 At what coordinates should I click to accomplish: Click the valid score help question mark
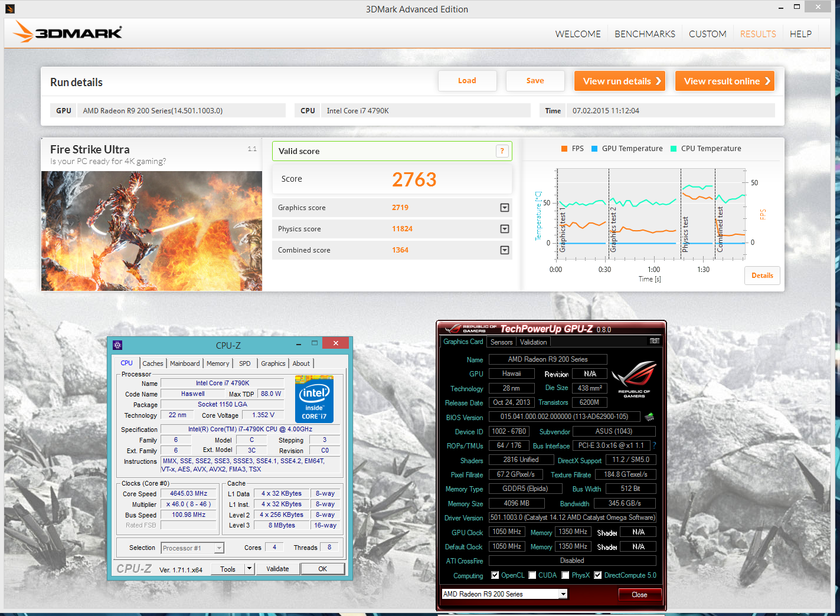(x=502, y=151)
